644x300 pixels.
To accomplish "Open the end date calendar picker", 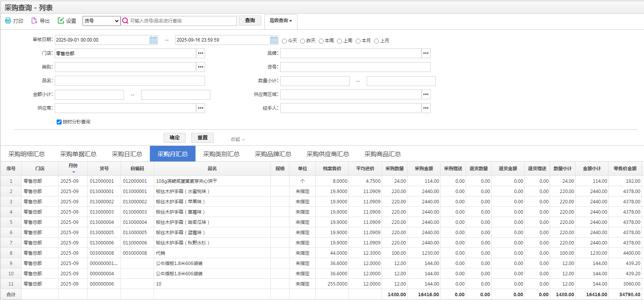I will coord(274,40).
